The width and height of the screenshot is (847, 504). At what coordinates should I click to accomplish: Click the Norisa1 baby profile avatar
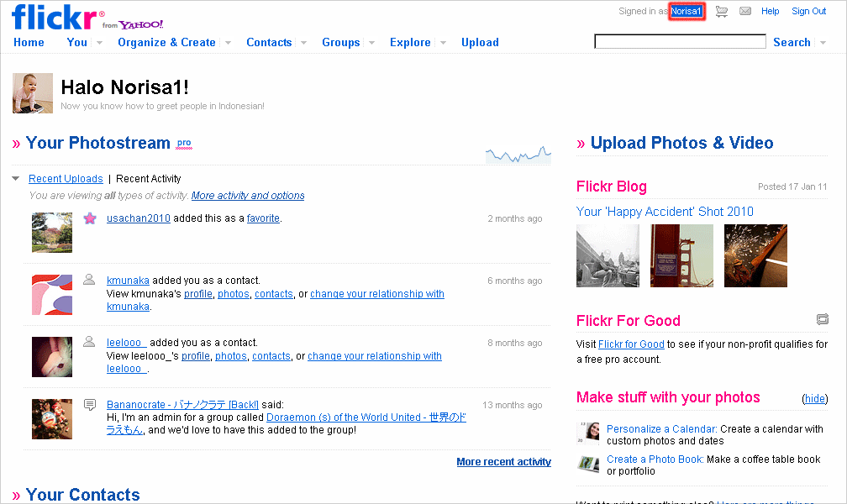[x=33, y=93]
